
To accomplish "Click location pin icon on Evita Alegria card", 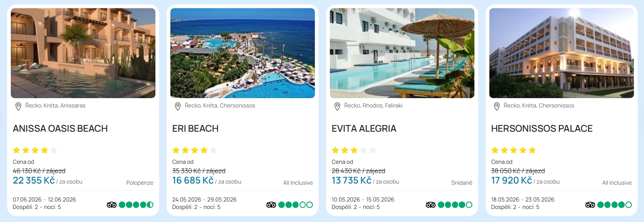I will [337, 106].
